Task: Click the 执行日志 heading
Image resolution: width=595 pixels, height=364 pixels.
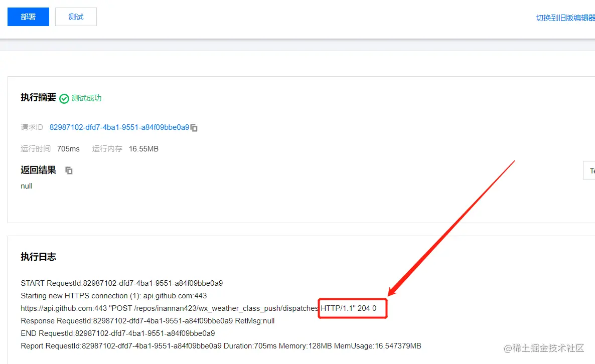Action: [x=38, y=257]
